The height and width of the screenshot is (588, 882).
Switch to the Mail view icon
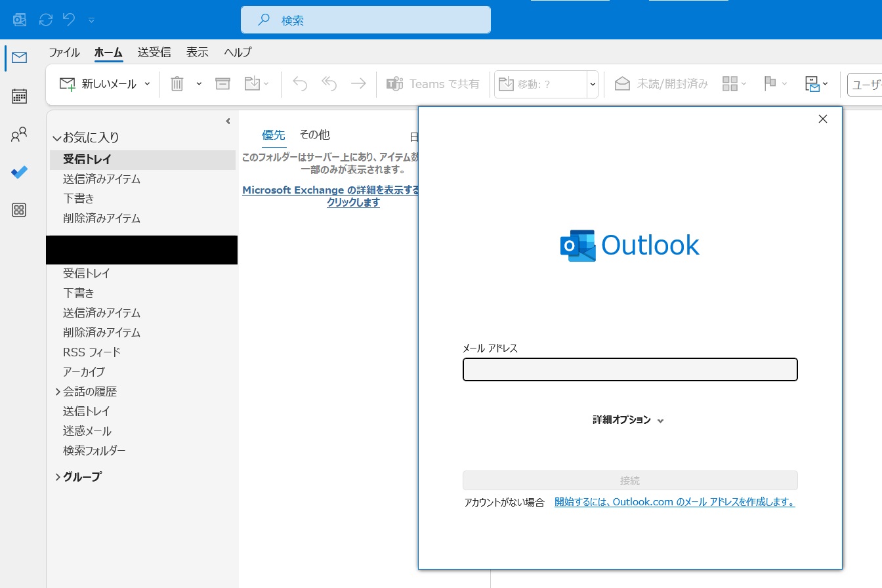point(19,58)
